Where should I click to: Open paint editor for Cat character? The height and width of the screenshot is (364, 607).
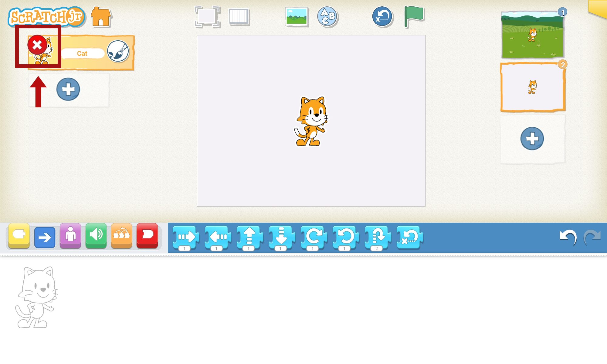point(118,51)
